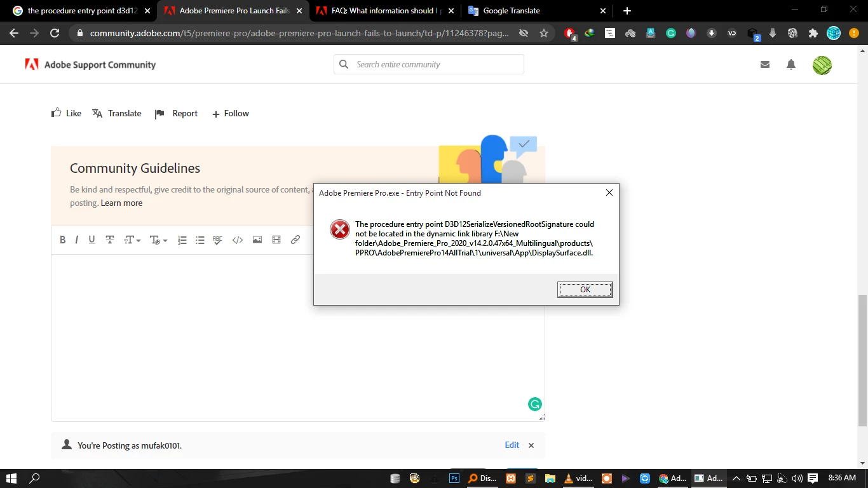Open Photoshop from the taskbar
Viewport: 868px width, 488px height.
(454, 478)
